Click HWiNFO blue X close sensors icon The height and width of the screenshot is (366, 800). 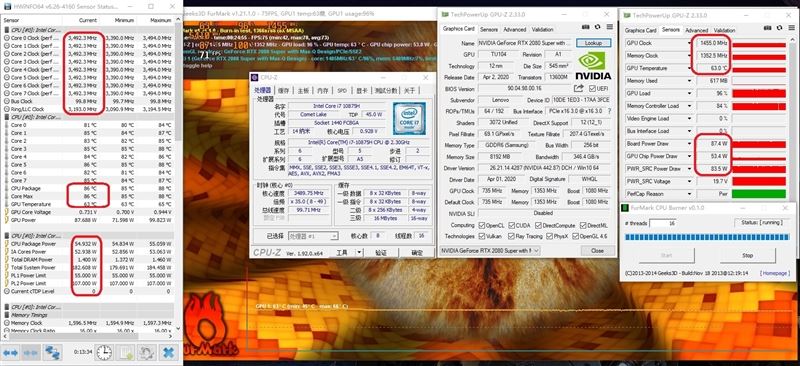point(168,352)
